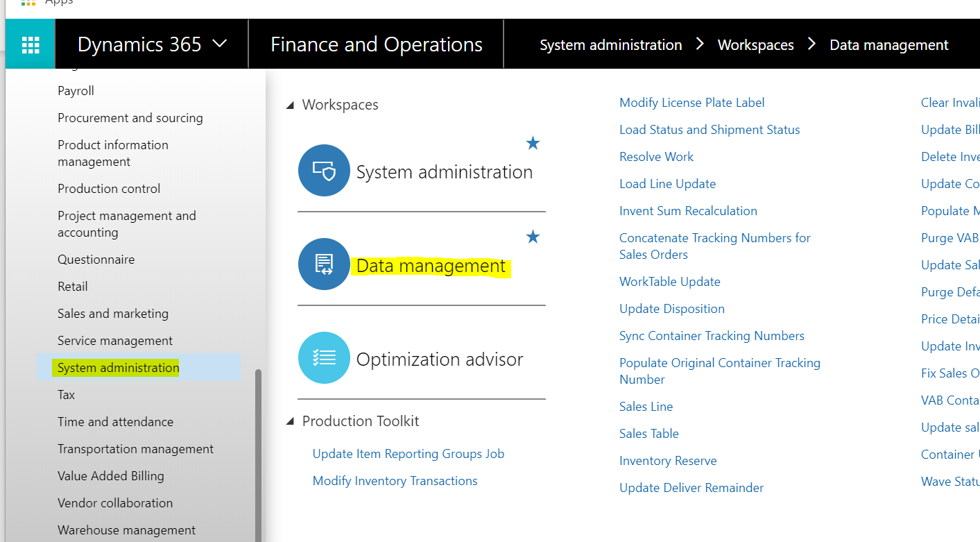Collapse the Production Toolkit section
Viewport: 980px width, 542px height.
[x=291, y=421]
